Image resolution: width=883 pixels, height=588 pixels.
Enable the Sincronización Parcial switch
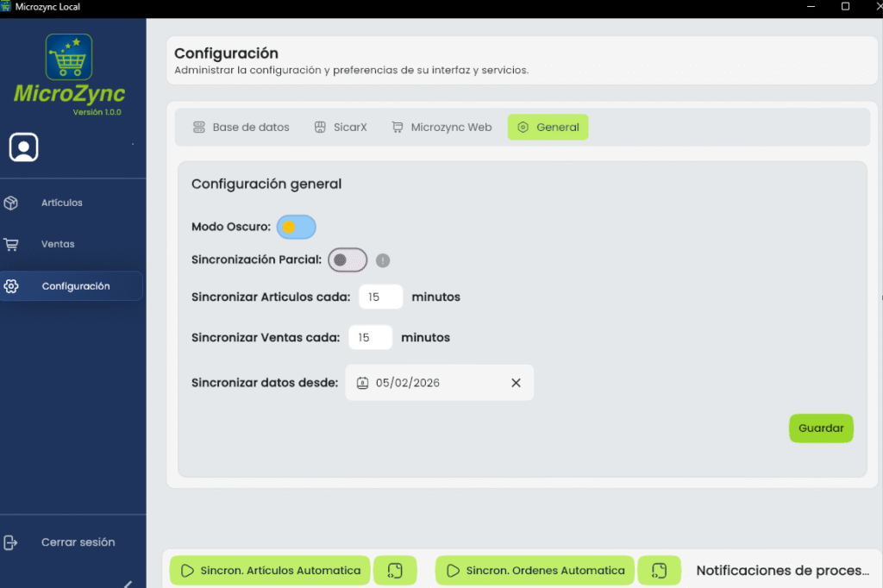coord(348,260)
